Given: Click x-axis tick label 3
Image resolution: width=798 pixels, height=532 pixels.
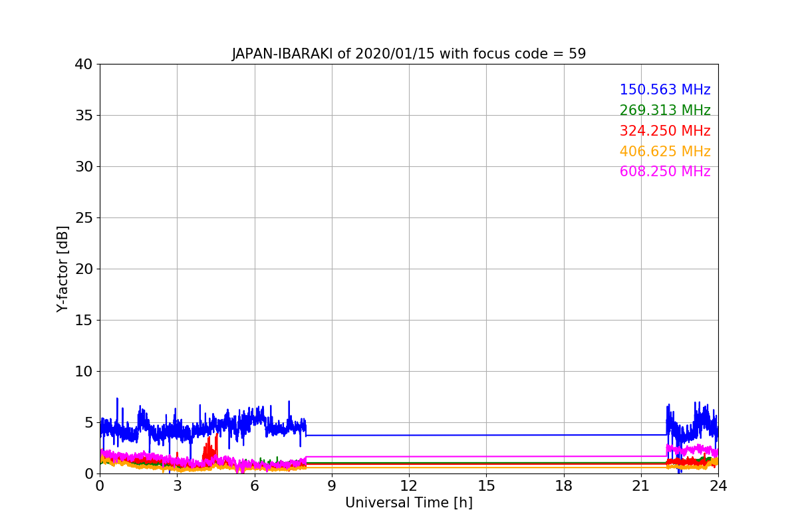Looking at the screenshot, I should (x=177, y=486).
